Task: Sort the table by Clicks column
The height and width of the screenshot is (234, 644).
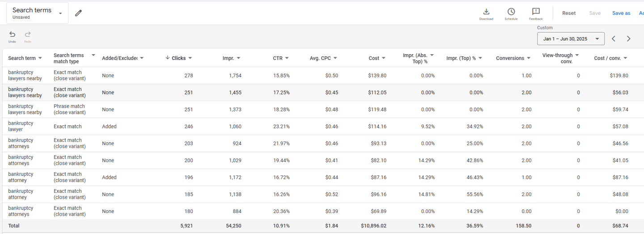Action: [178, 58]
